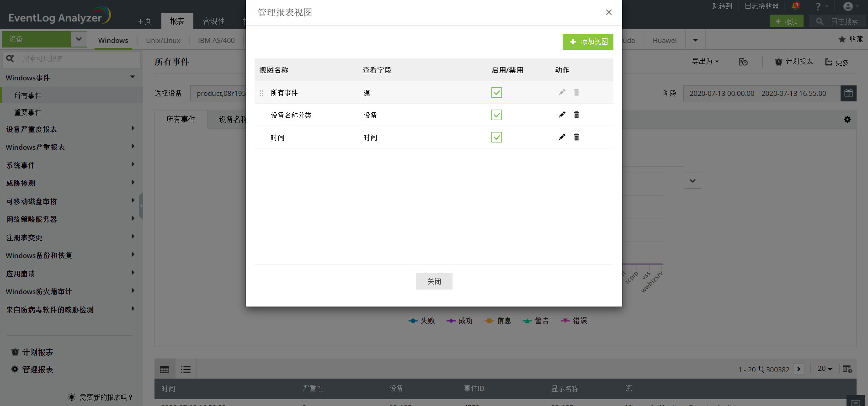
Task: Open the 合规性 tab
Action: pos(213,21)
